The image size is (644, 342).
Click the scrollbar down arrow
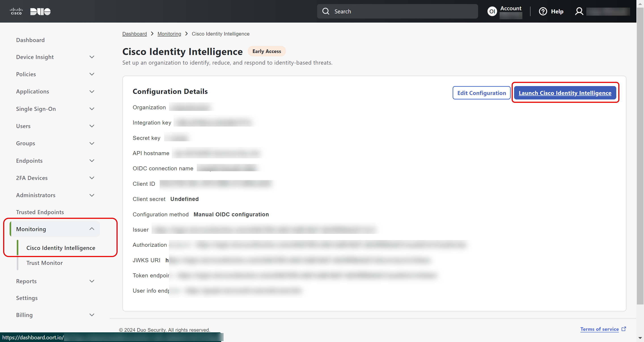[x=640, y=338]
